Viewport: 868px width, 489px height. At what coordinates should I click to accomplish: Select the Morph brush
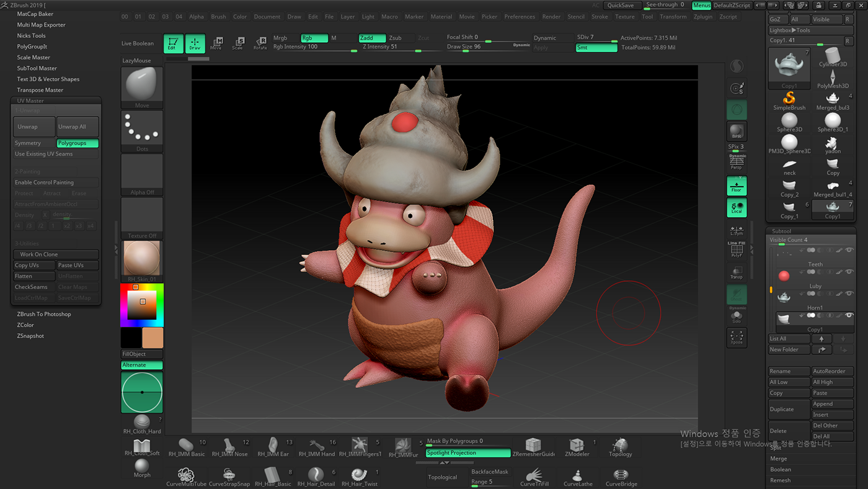(142, 468)
